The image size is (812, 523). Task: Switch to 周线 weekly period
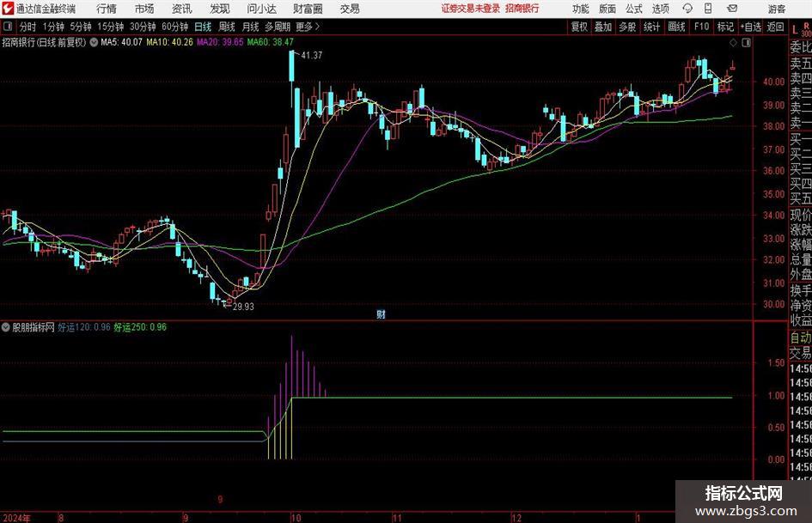pyautogui.click(x=227, y=27)
